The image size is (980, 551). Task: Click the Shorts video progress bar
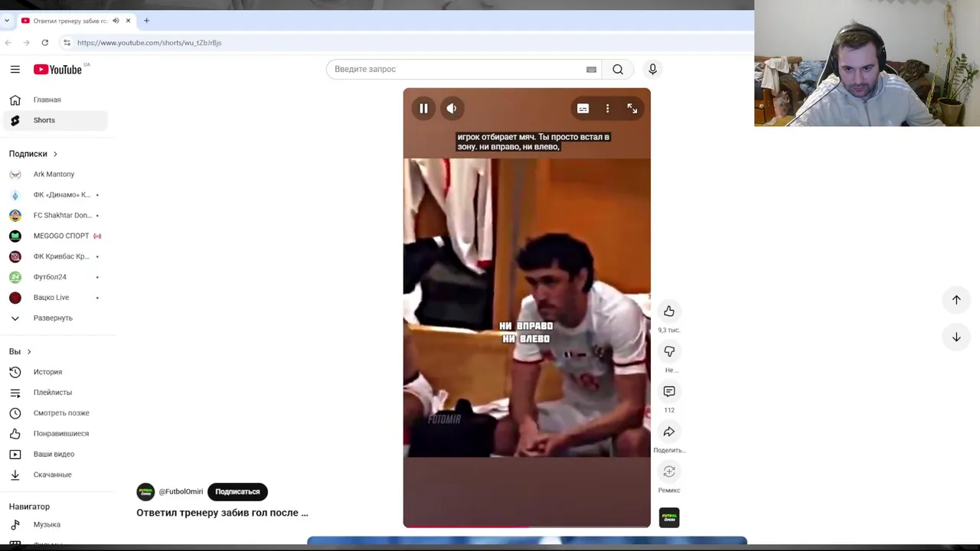coord(527,527)
